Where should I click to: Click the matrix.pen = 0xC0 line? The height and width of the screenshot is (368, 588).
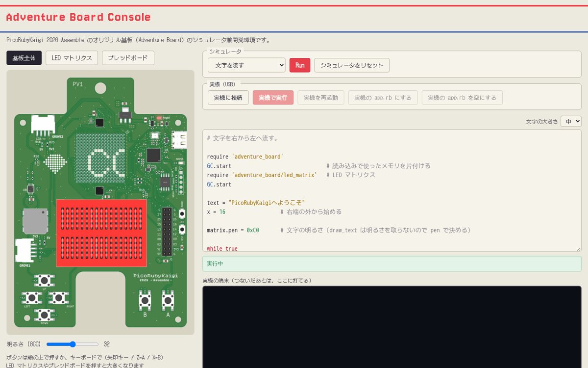point(233,230)
